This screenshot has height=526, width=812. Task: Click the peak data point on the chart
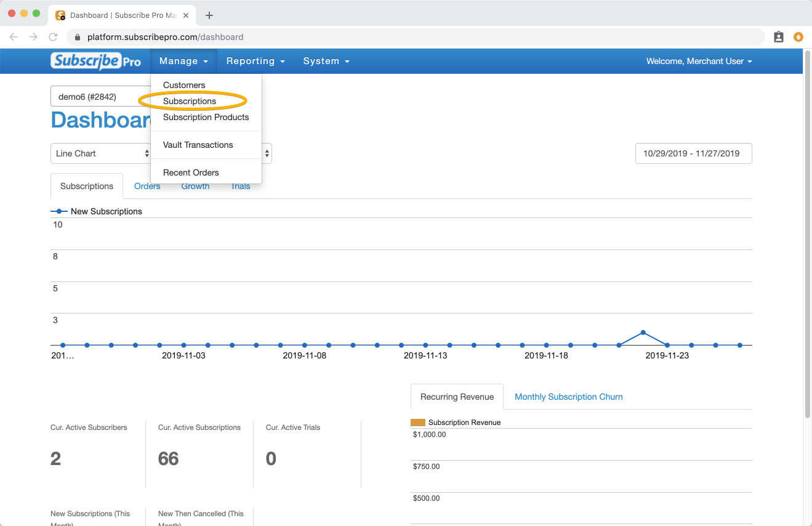coord(643,333)
